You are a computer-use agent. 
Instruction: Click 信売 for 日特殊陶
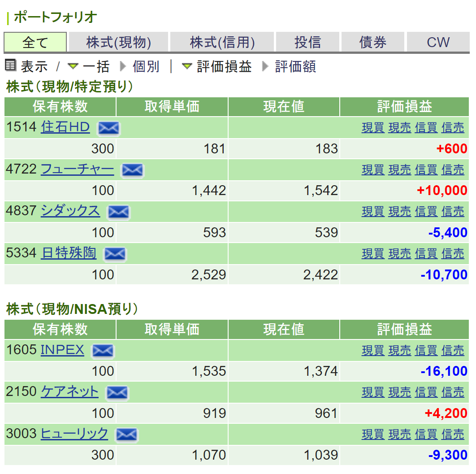click(x=453, y=253)
